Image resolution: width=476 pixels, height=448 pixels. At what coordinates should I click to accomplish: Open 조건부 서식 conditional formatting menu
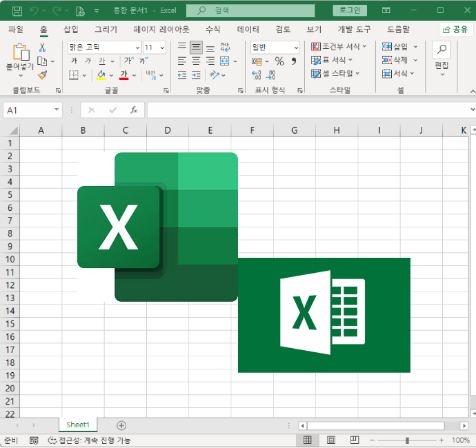tap(339, 46)
